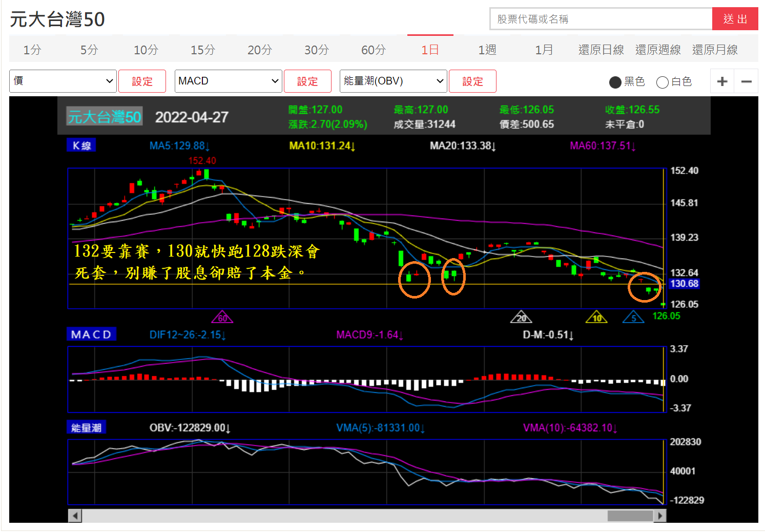This screenshot has height=532, width=765.
Task: Click the 130.68 price axis marker
Action: pyautogui.click(x=684, y=284)
